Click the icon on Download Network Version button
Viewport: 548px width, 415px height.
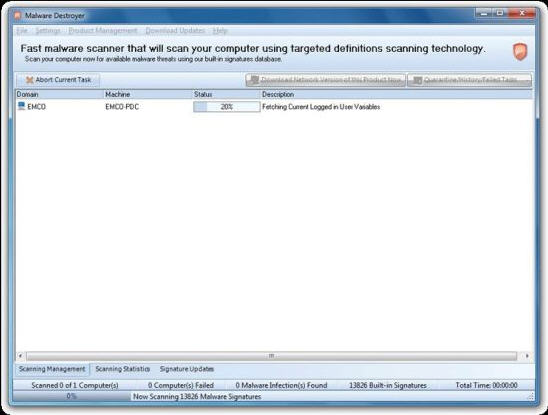coord(254,80)
